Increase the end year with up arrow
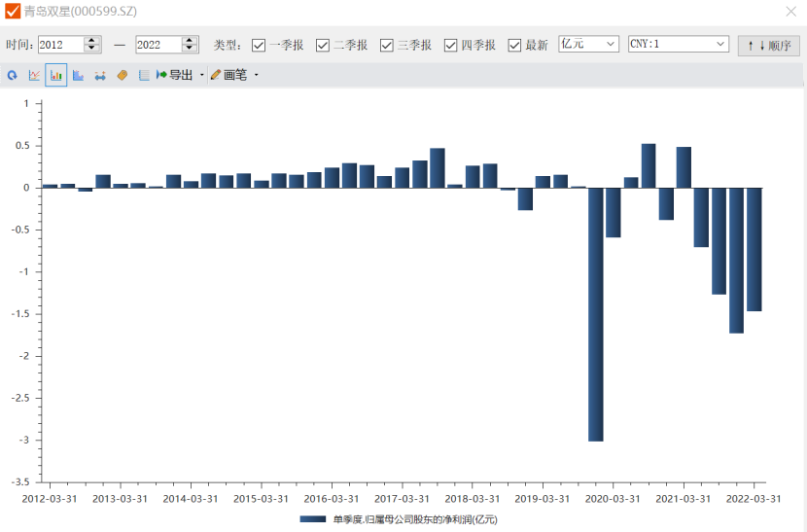The height and width of the screenshot is (532, 807). 190,40
